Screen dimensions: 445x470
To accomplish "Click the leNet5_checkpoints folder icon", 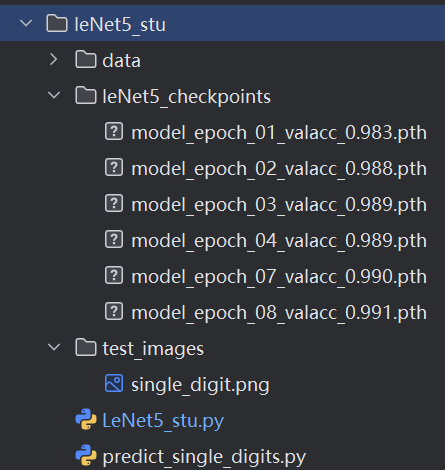I will 86,95.
